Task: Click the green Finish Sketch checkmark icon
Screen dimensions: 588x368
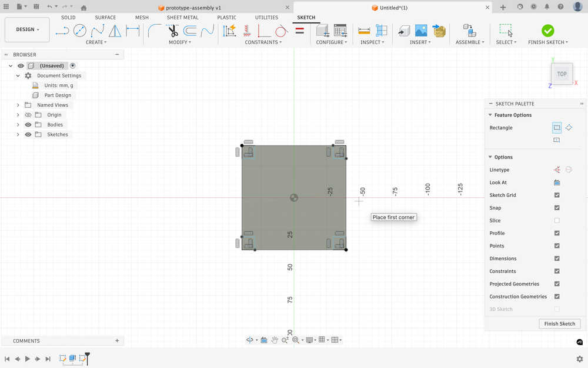Action: pos(547,31)
